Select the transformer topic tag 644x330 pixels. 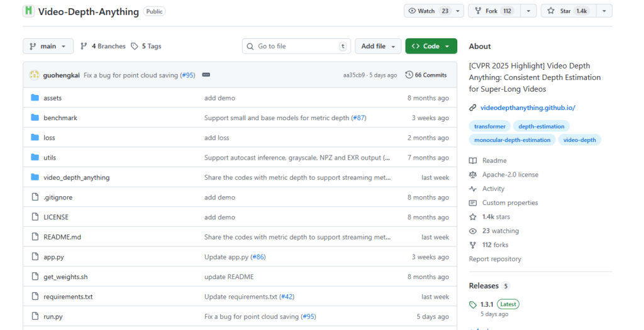click(489, 126)
